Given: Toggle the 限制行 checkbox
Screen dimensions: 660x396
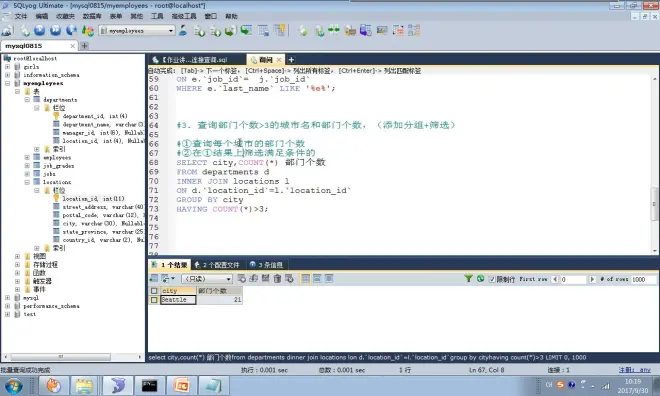Looking at the screenshot, I should click(x=492, y=279).
